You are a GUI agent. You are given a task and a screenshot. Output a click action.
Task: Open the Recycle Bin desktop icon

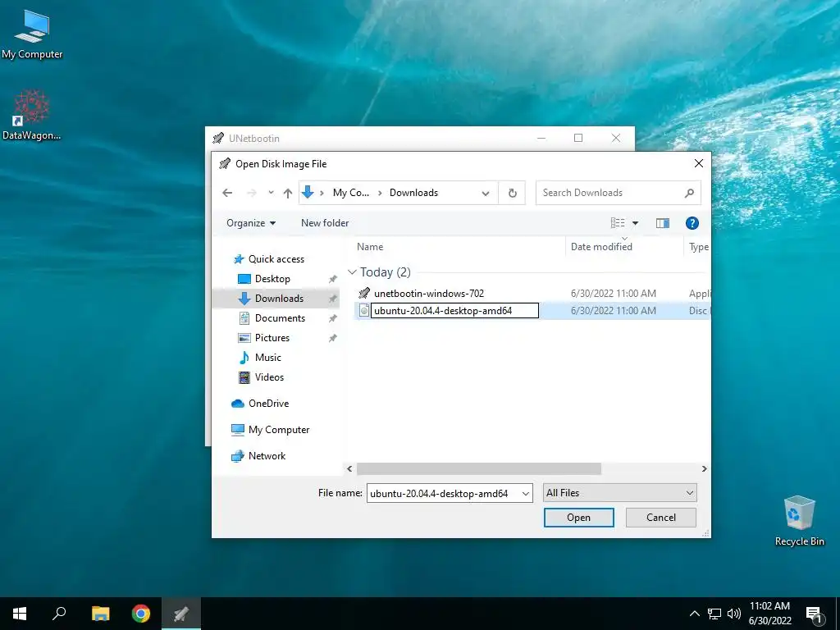tap(799, 521)
